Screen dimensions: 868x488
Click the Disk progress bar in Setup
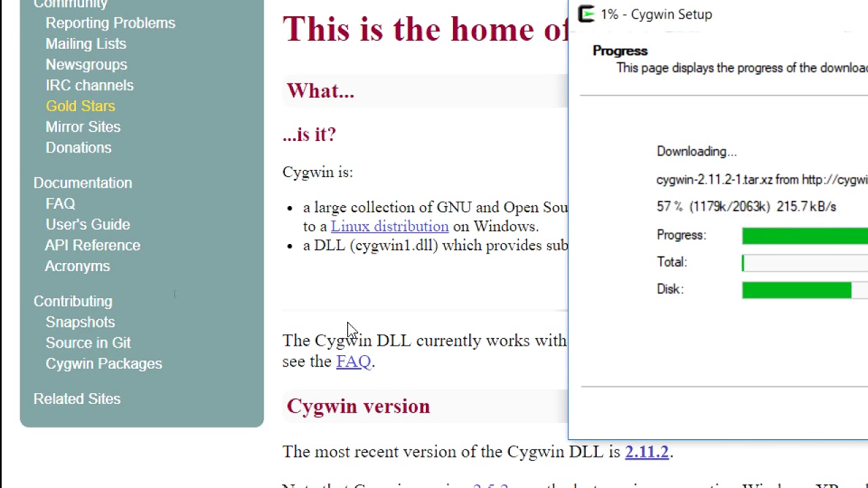click(805, 290)
